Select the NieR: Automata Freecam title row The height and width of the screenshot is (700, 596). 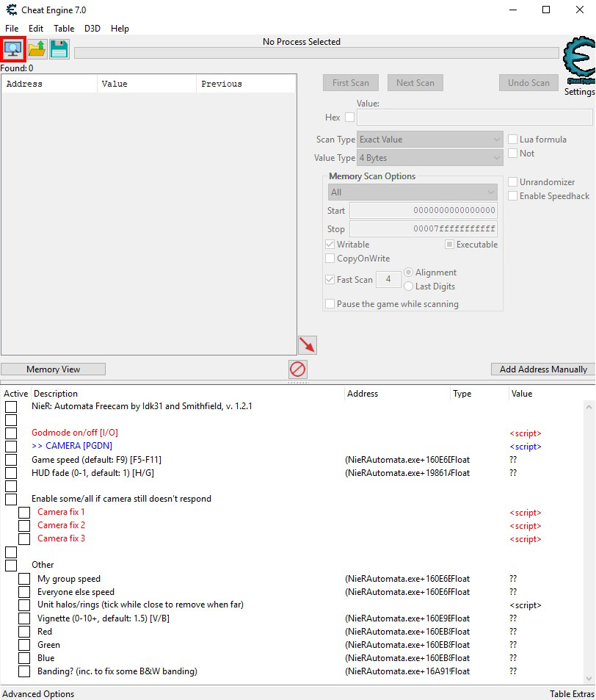291,406
